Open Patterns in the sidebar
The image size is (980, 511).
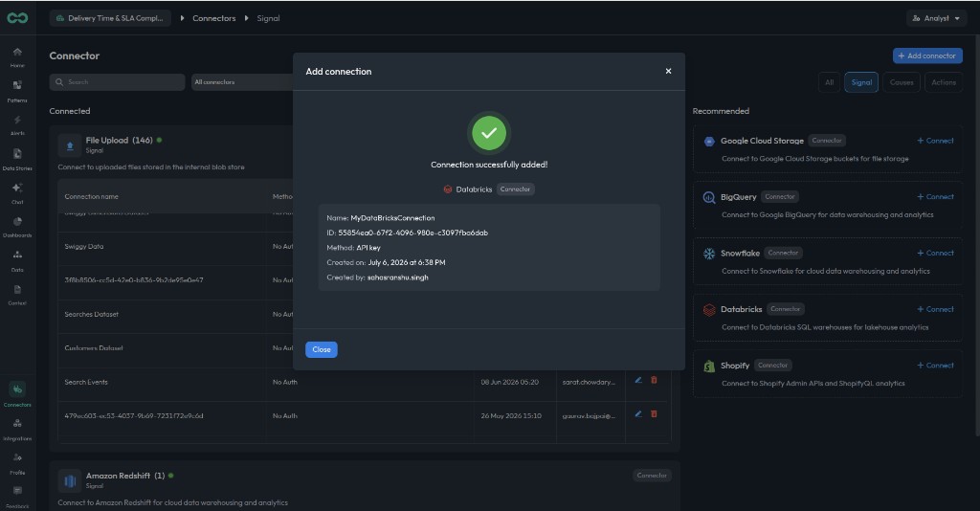pyautogui.click(x=17, y=90)
